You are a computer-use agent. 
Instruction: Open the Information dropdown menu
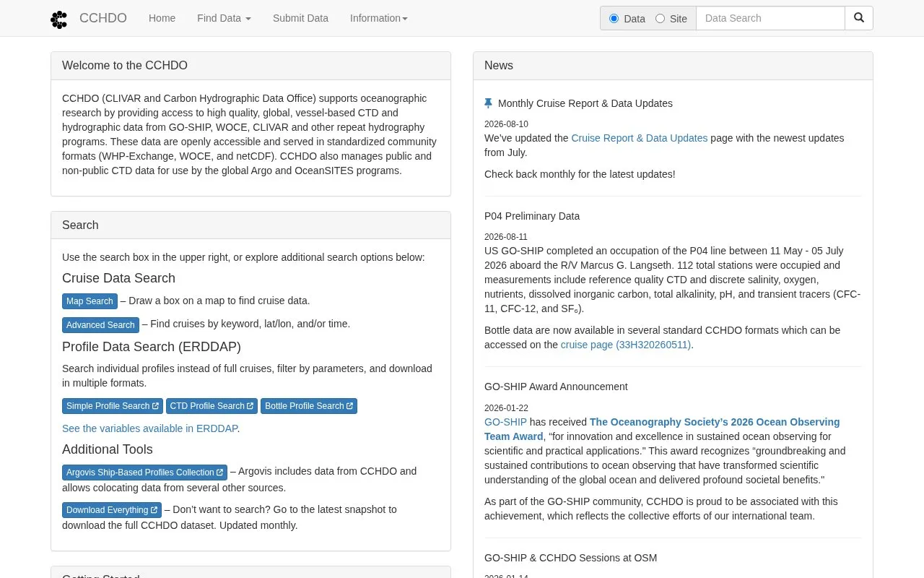(379, 18)
